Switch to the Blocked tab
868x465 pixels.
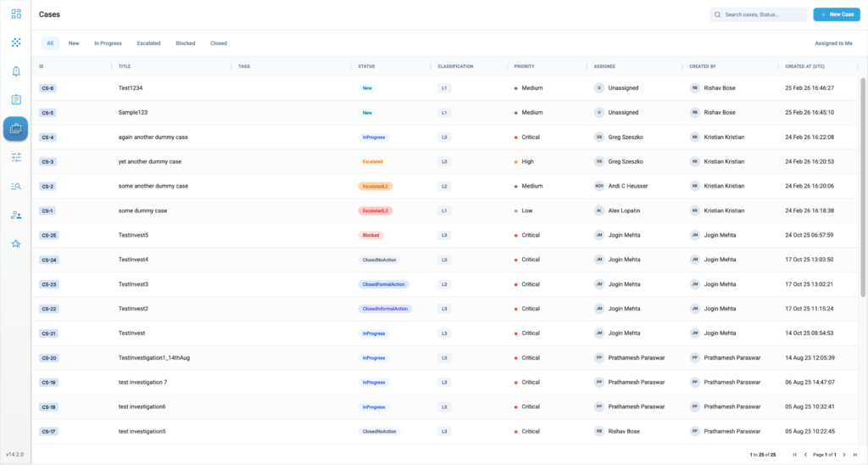pyautogui.click(x=186, y=43)
